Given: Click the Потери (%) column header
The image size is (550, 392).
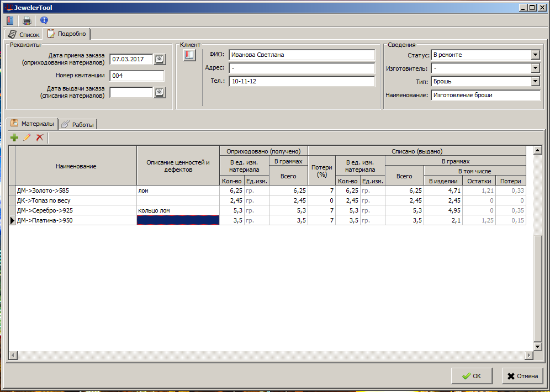Looking at the screenshot, I should pos(321,171).
